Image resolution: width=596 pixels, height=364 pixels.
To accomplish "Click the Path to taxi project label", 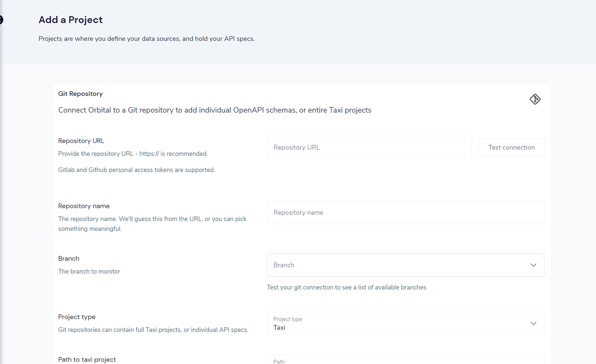I will pos(87,360).
